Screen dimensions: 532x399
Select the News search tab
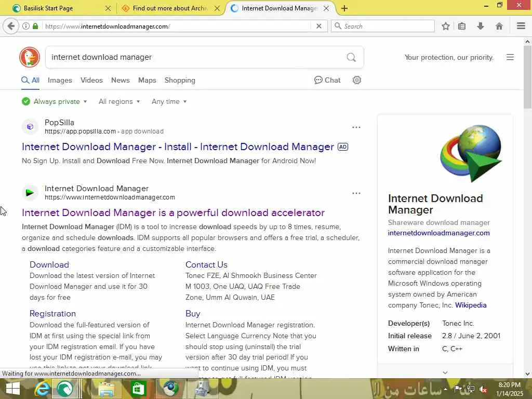121,81
